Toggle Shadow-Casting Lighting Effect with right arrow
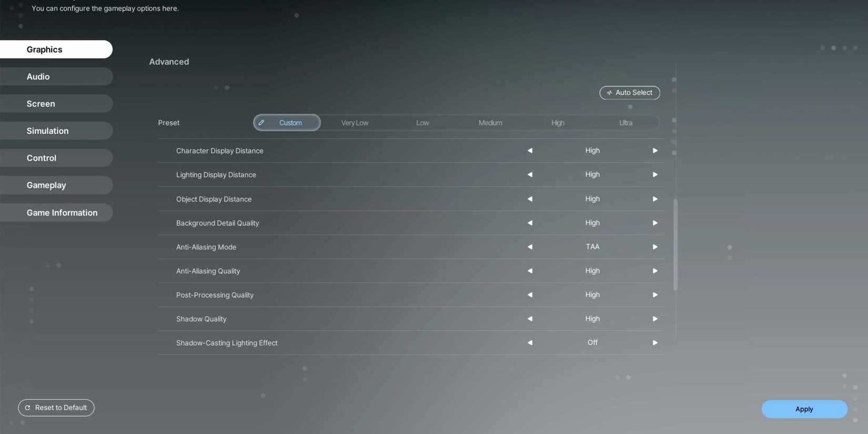Image resolution: width=868 pixels, height=434 pixels. coord(655,343)
